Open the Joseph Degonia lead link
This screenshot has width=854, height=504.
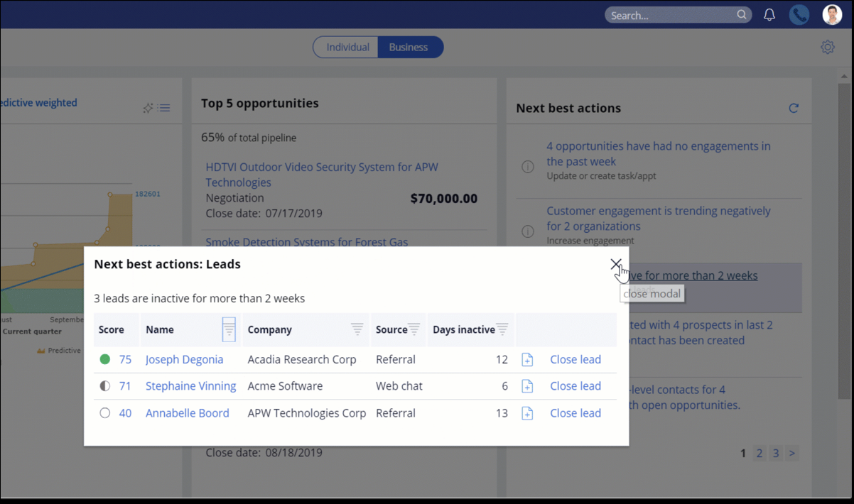tap(184, 360)
